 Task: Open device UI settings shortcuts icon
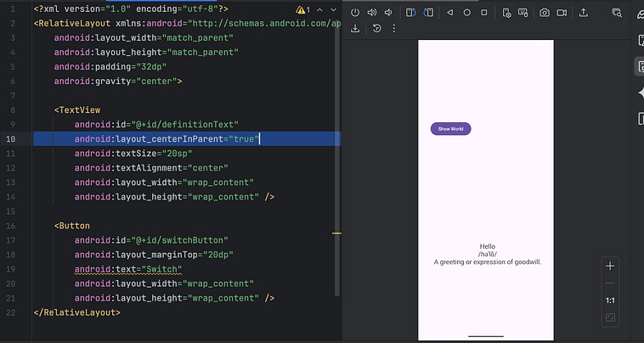click(x=506, y=13)
